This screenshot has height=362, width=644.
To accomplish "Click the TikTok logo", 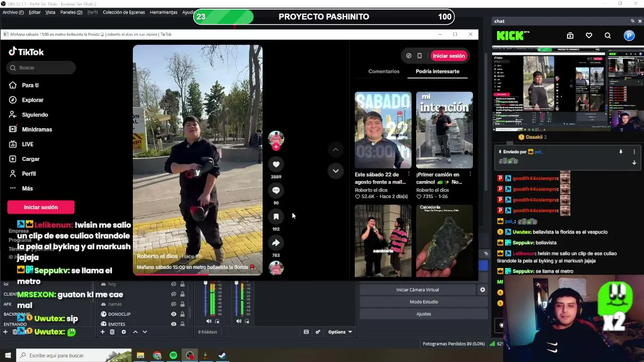I will [x=26, y=52].
